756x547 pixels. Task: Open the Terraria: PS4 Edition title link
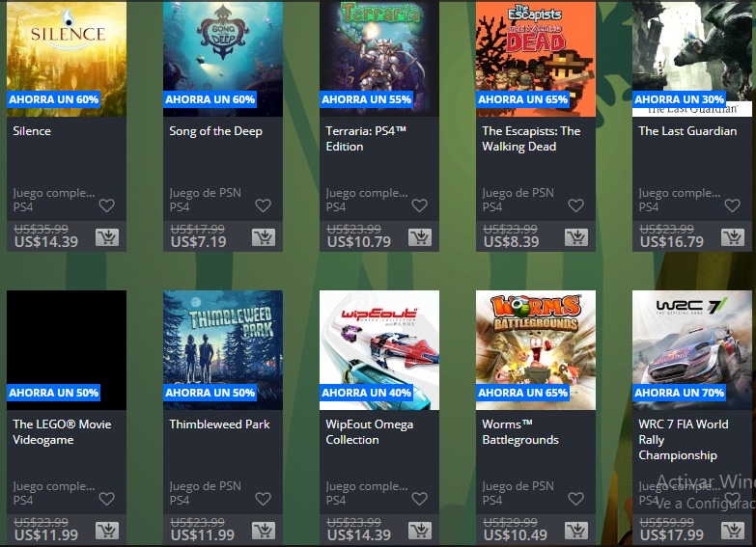click(366, 139)
